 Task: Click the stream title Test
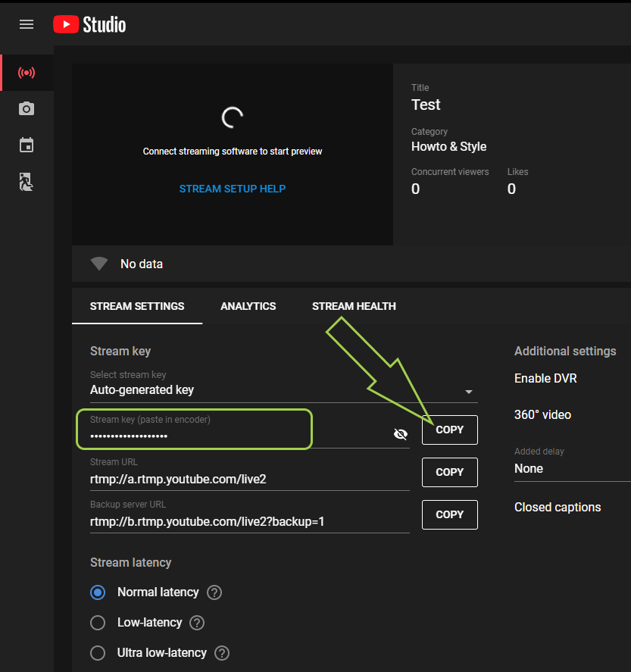(x=426, y=105)
